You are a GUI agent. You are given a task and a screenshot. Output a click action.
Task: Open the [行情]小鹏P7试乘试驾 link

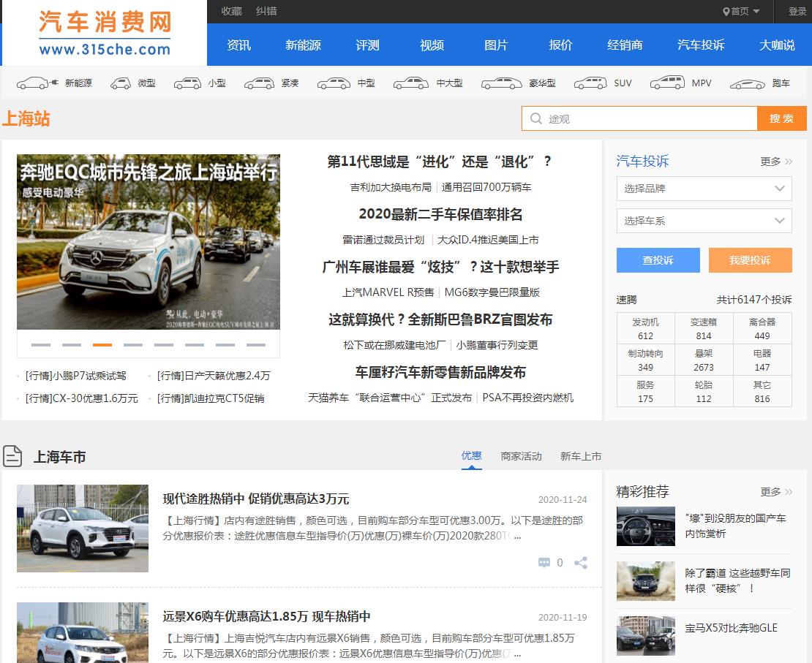pyautogui.click(x=75, y=376)
